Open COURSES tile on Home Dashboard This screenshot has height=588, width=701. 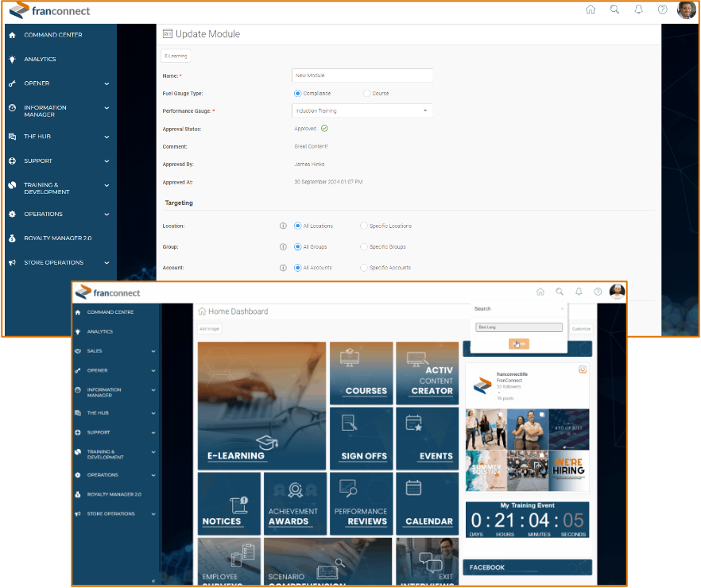coord(361,373)
